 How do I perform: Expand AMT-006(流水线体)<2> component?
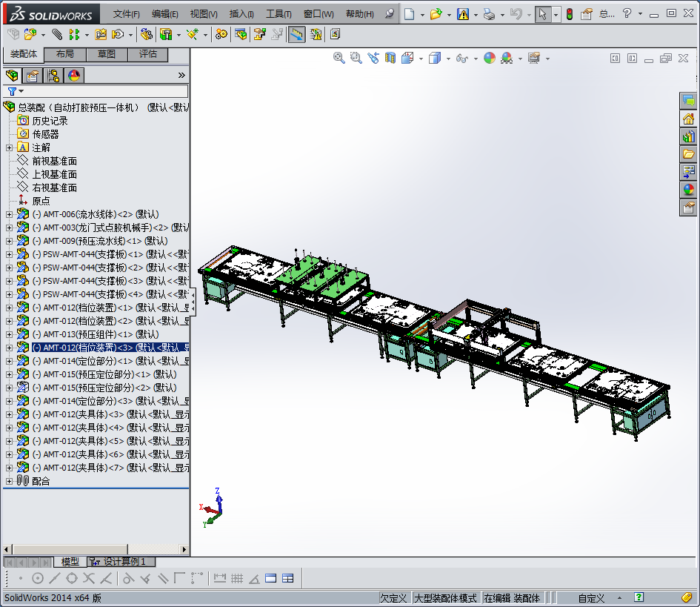[x=9, y=214]
